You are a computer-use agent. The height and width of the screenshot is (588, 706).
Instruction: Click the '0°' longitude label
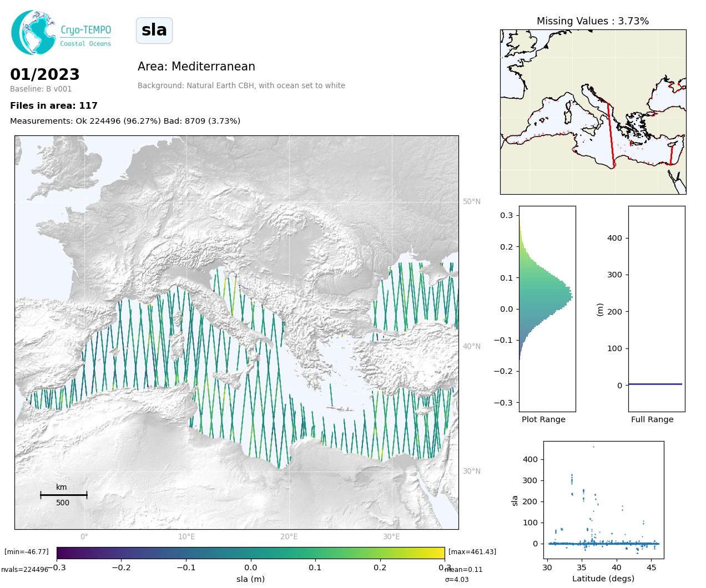(x=84, y=536)
